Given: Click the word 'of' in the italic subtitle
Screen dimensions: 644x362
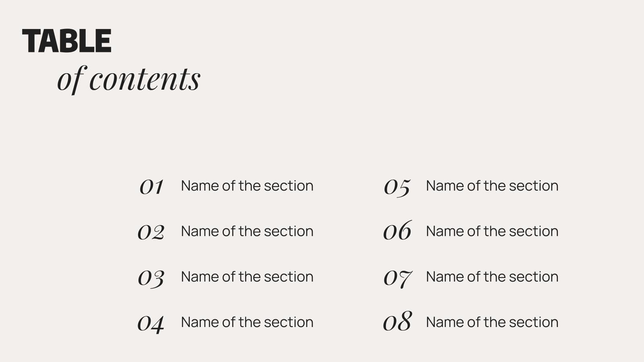Looking at the screenshot, I should point(71,78).
